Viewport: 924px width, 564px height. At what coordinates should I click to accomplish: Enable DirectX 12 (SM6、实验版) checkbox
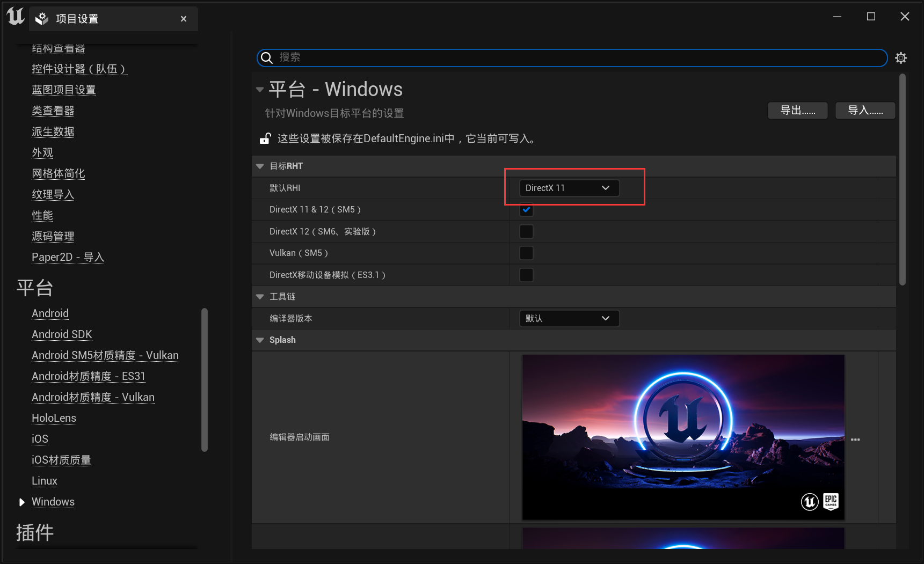coord(526,231)
